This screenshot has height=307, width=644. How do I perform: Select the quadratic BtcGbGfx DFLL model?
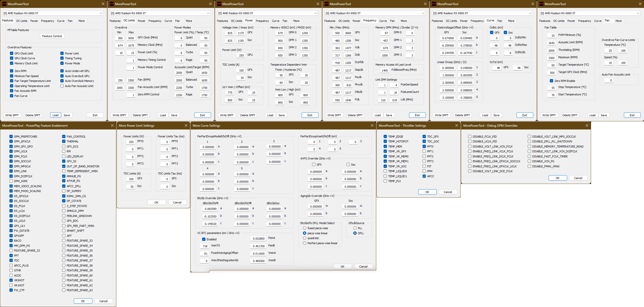click(304, 238)
